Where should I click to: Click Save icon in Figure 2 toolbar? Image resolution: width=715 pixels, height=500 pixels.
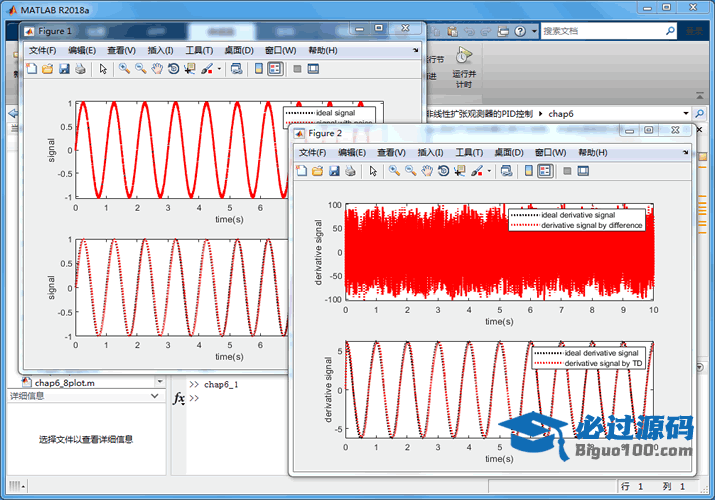coord(334,171)
